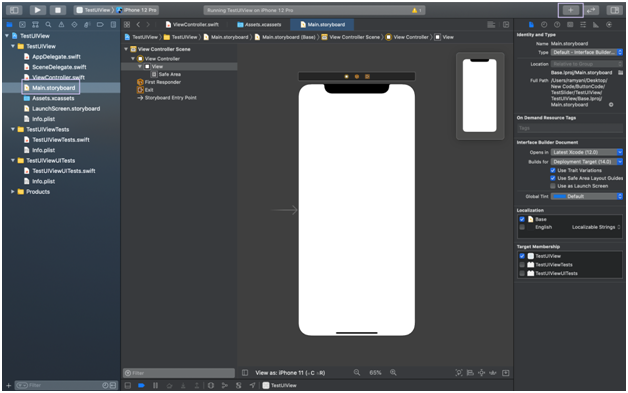Click the Align constraints icon
The height and width of the screenshot is (393, 628).
(470, 373)
